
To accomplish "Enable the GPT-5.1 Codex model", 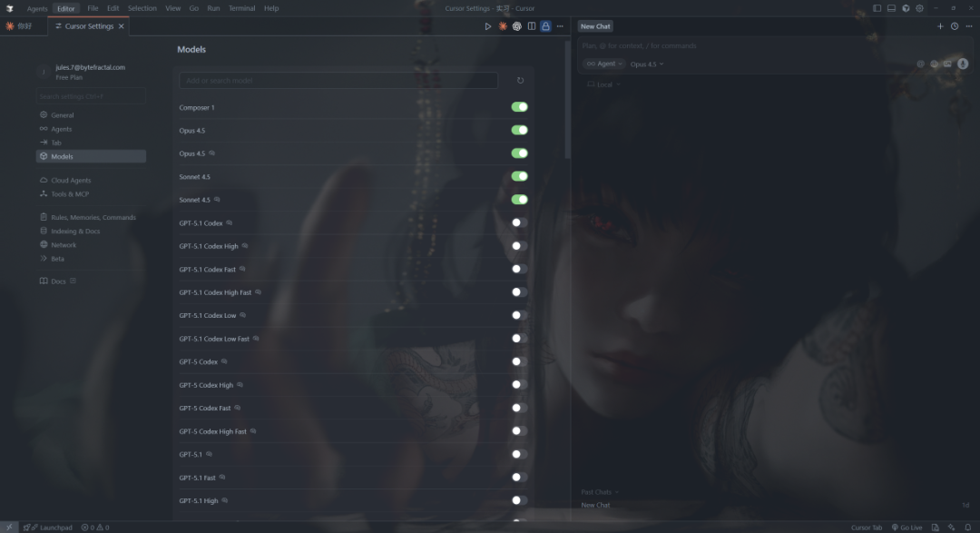I will [519, 222].
